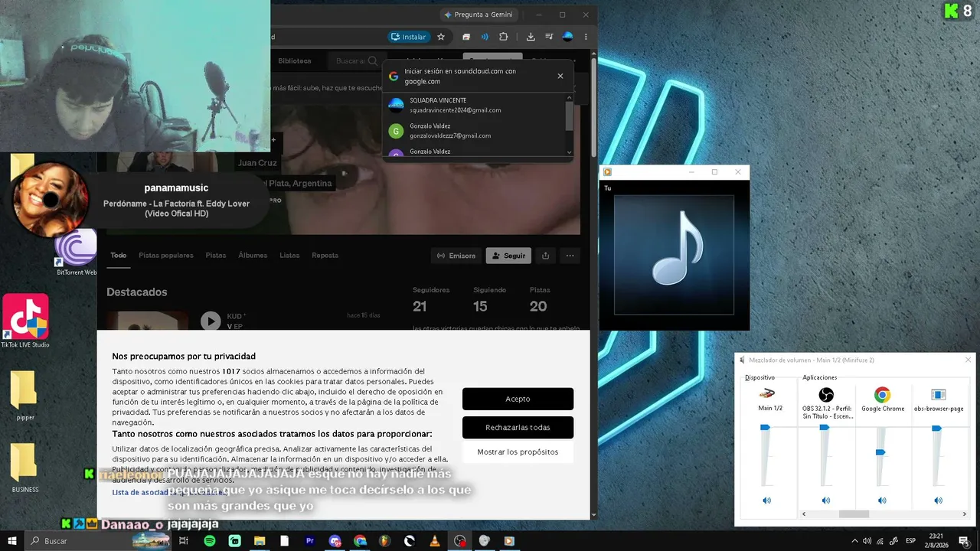The height and width of the screenshot is (551, 980).
Task: Follow the artist with the Seguir button
Action: click(508, 256)
